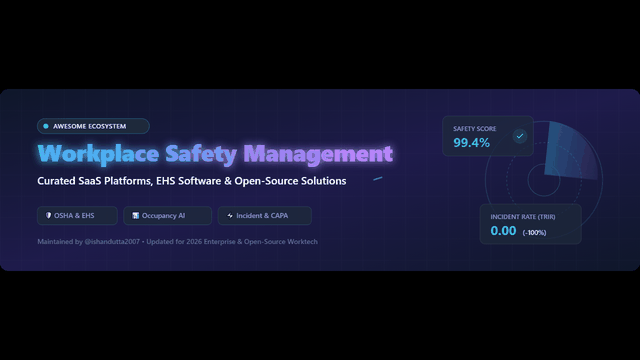Screen dimensions: 640x360
Task: Open the Safety Score card
Action: click(488, 136)
